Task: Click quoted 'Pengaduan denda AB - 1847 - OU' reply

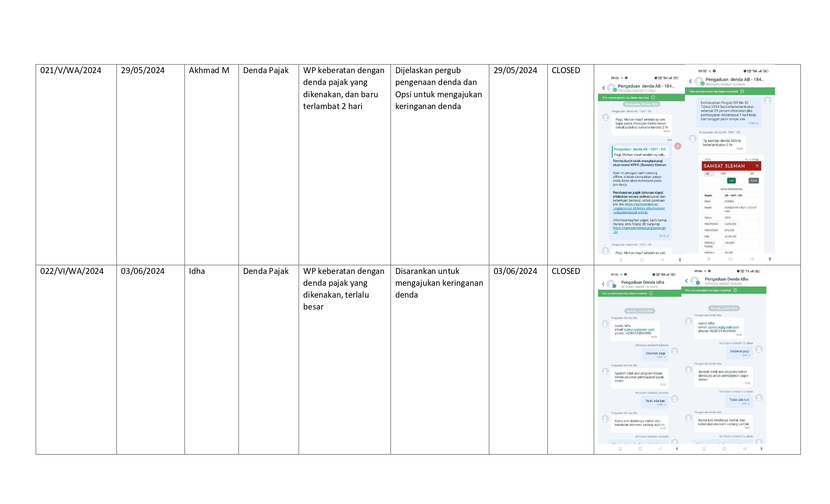Action: 640,152
